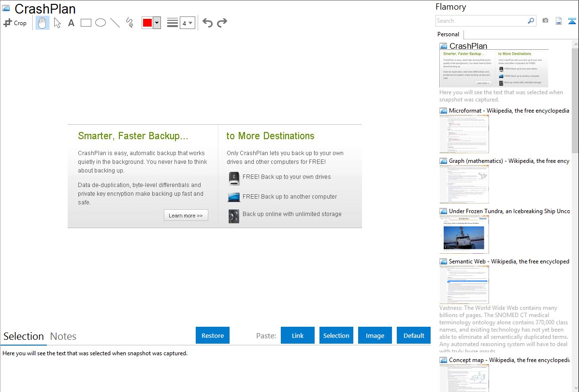579x392 pixels.
Task: Select the straight line tool
Action: pyautogui.click(x=115, y=23)
